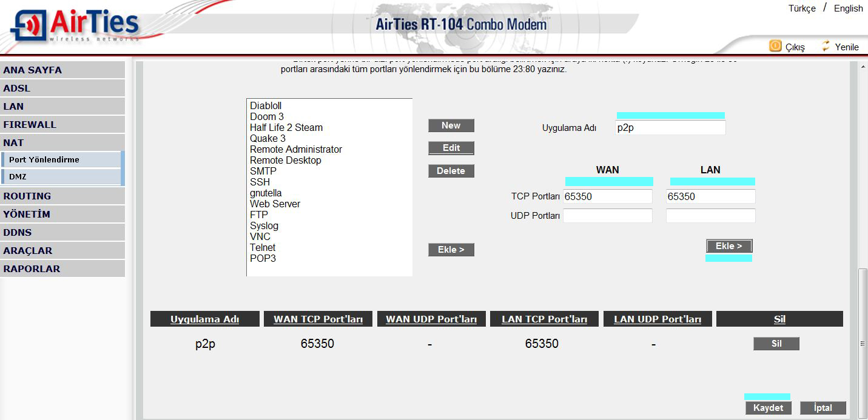Viewport: 868px width, 420px height.
Task: Sort by WAN TCP Port'ları header
Action: 318,319
